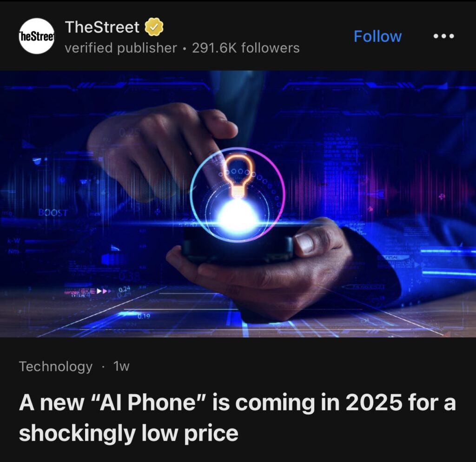Open TheStreet publisher name link
Screen dimensions: 476x462
point(102,27)
